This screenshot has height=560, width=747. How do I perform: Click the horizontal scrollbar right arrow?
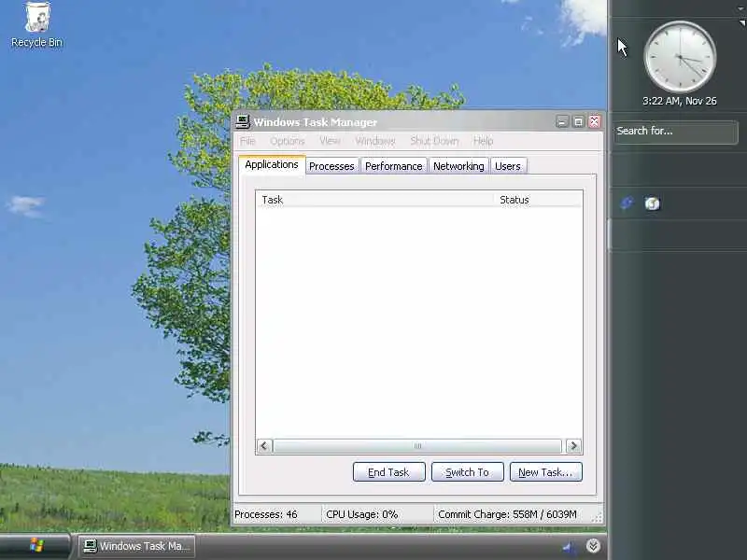pos(573,446)
